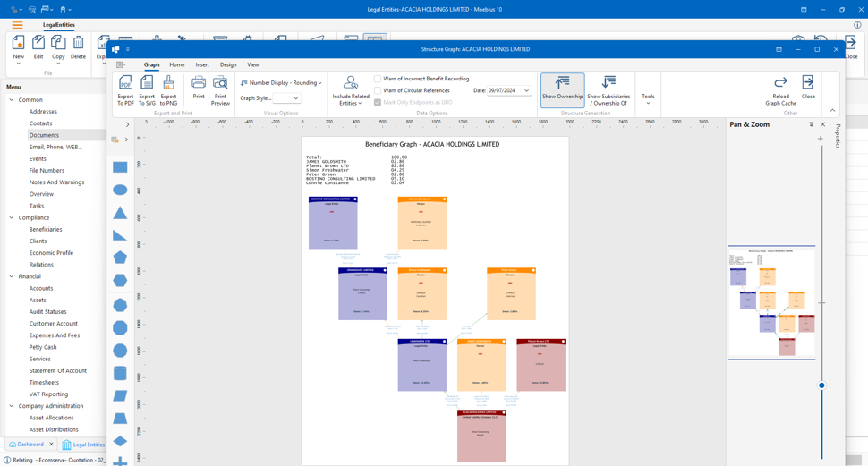
Task: Select the triangle shape in palette
Action: [120, 213]
